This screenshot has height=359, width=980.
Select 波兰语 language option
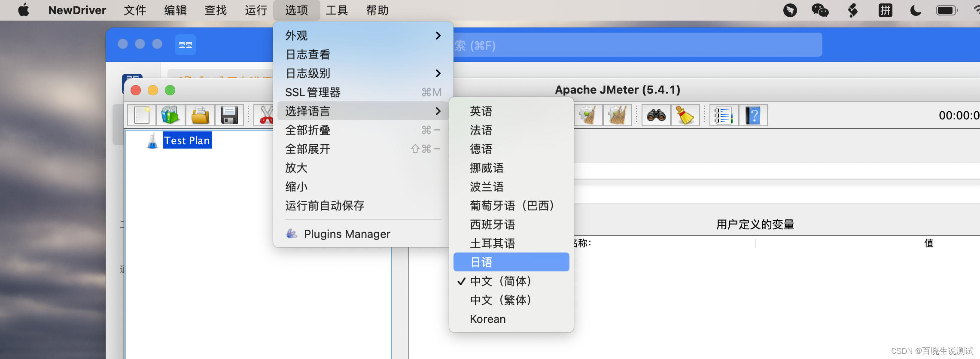tap(511, 186)
